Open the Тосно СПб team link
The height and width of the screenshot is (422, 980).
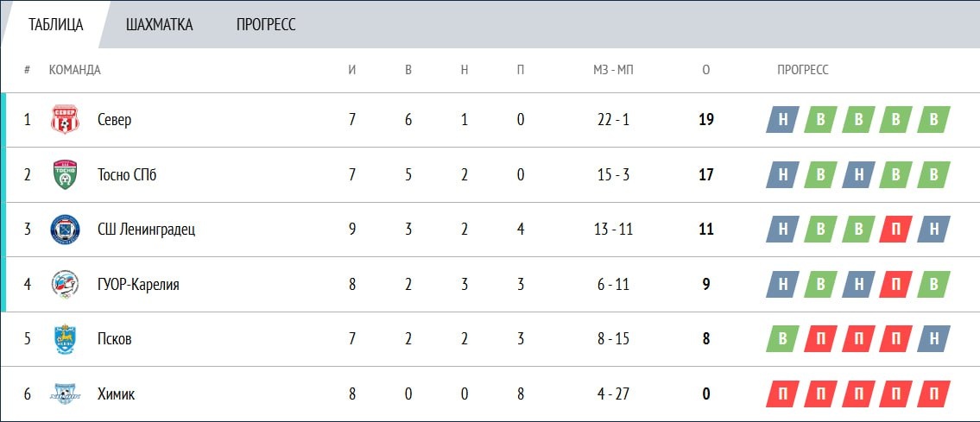tap(127, 175)
